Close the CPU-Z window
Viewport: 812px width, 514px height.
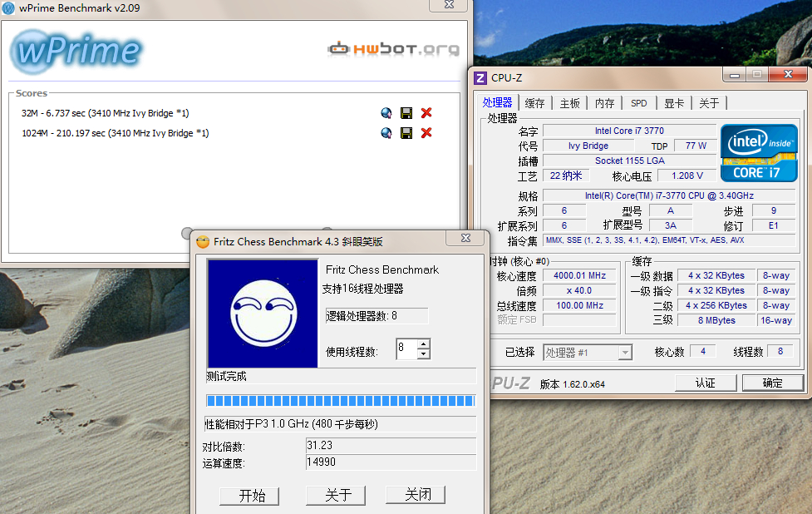(x=788, y=75)
